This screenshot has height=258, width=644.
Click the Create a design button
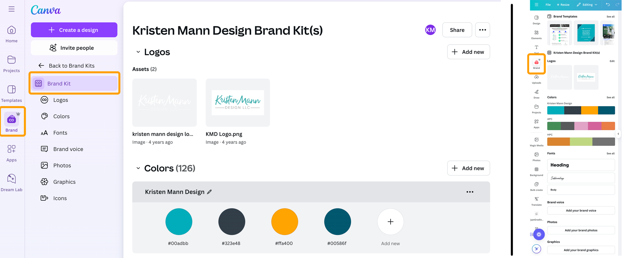coord(74,30)
